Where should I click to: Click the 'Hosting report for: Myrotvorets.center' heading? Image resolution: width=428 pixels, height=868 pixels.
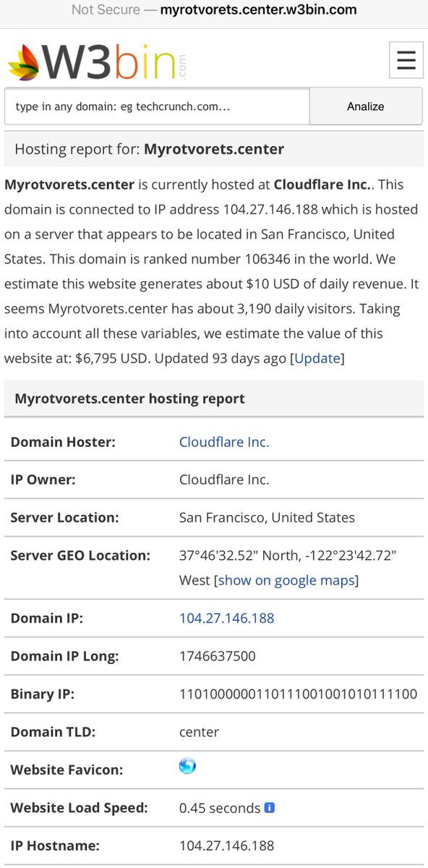(x=214, y=150)
